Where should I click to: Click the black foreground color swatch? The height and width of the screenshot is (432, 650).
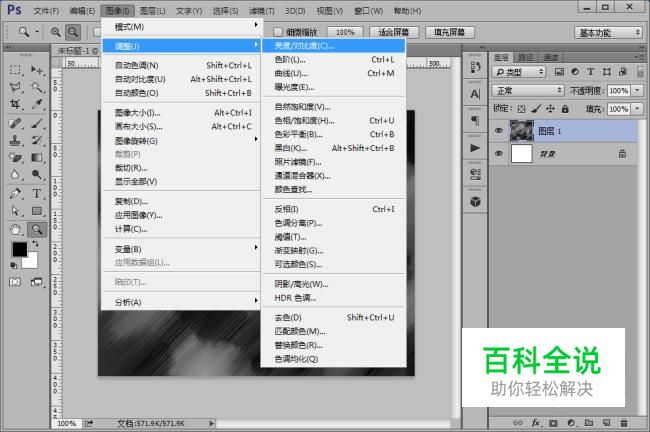point(19,249)
